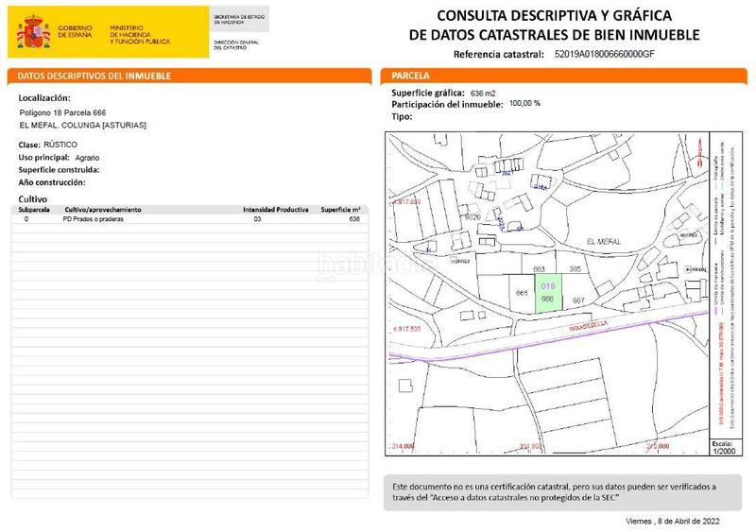The image size is (756, 532).
Task: Click the Spanish coat of arms emblem
Action: [x=33, y=32]
